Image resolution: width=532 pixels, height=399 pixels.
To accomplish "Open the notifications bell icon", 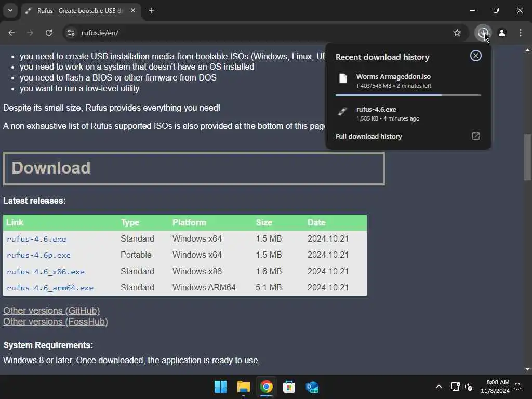I will 518,387.
